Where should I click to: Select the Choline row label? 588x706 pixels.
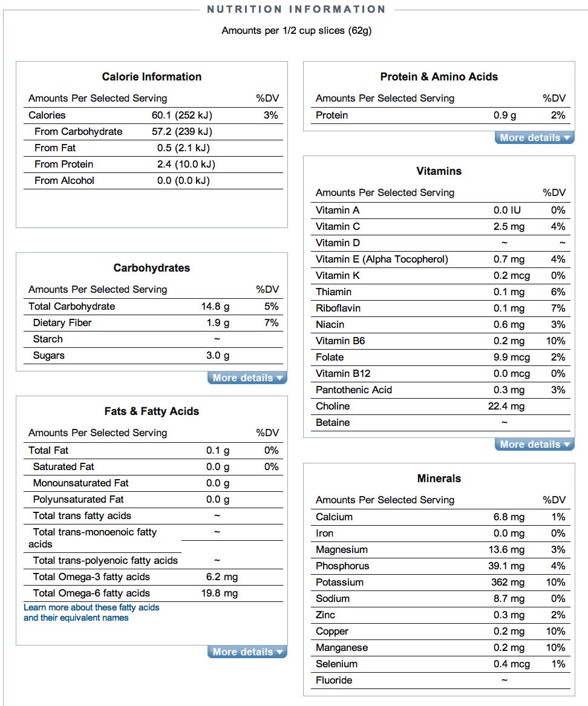pos(333,406)
